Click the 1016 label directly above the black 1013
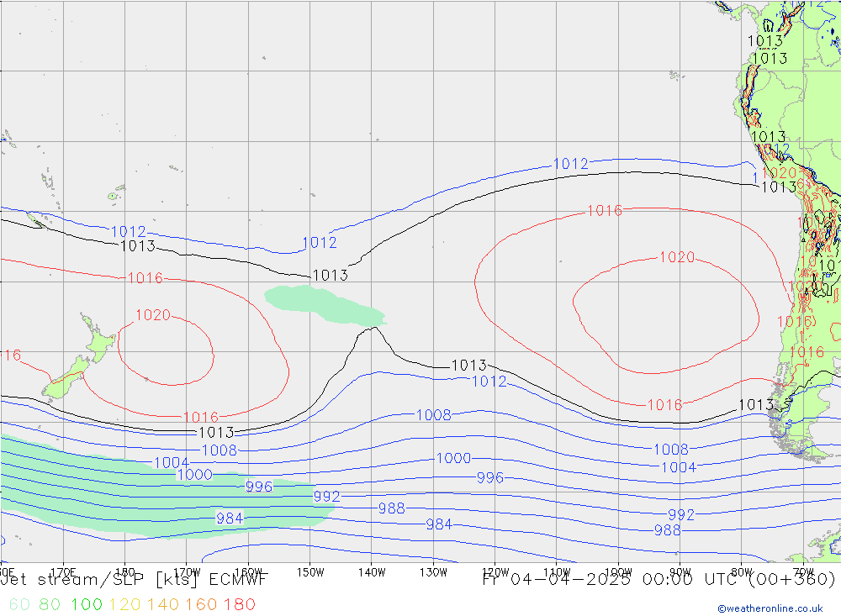841x616 pixels. [201, 417]
